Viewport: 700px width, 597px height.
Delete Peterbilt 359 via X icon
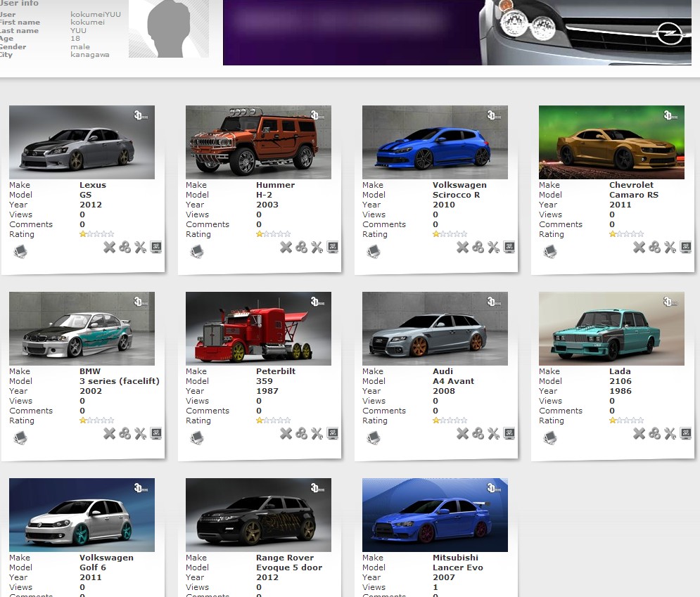pos(286,434)
